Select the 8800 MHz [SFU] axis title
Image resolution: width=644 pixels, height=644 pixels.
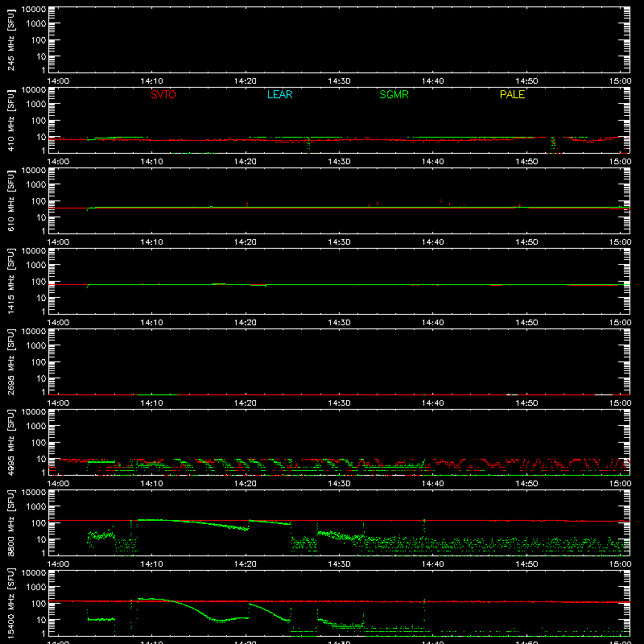(10, 522)
